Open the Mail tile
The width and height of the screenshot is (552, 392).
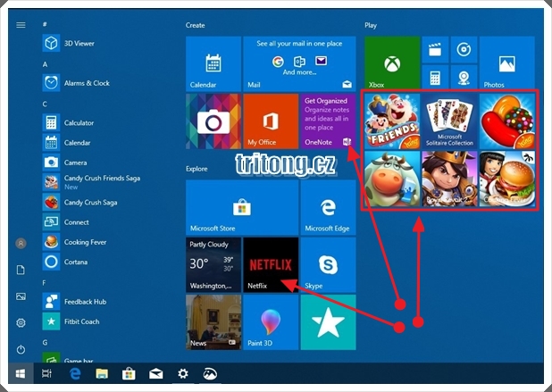click(299, 63)
